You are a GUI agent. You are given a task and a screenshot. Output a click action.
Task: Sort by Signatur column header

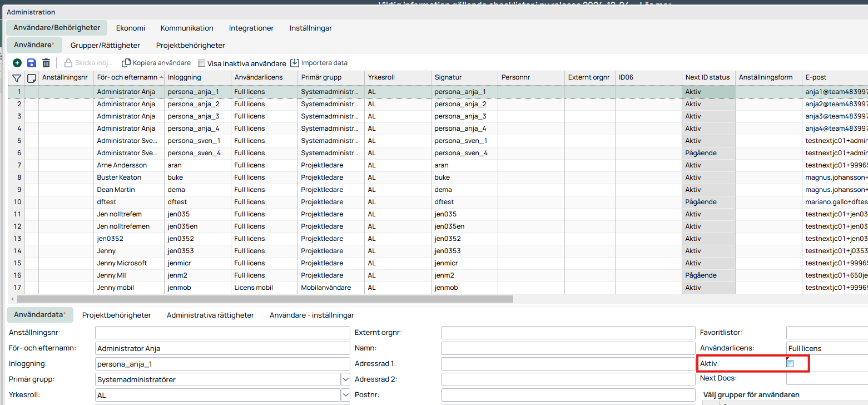point(464,77)
